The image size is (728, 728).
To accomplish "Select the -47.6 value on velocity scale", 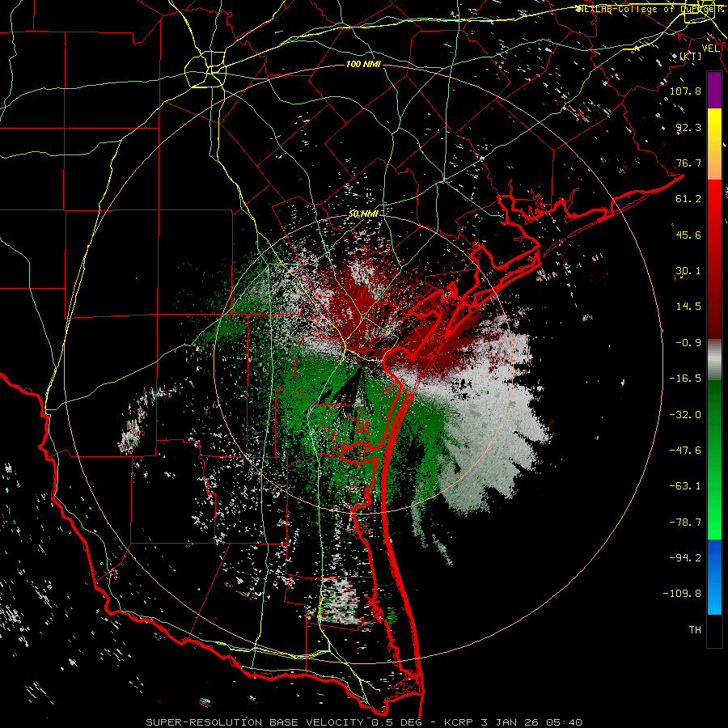I will tap(685, 451).
